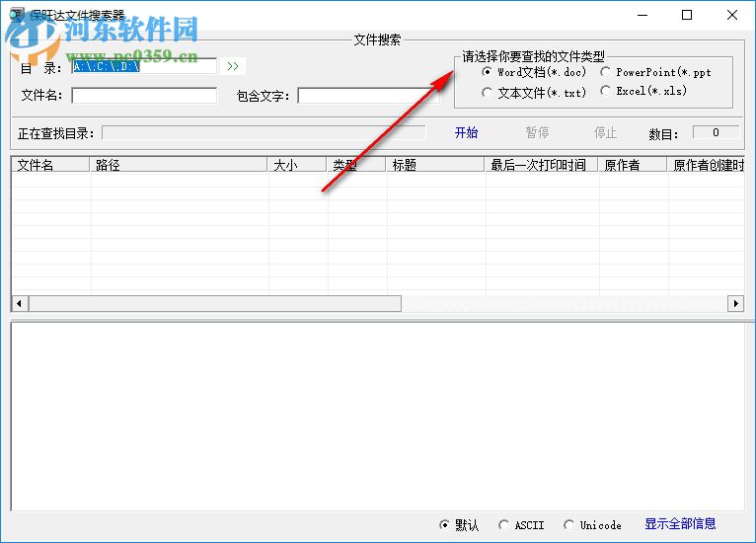
Task: Sort by 原作者创建时 column header
Action: [x=707, y=165]
